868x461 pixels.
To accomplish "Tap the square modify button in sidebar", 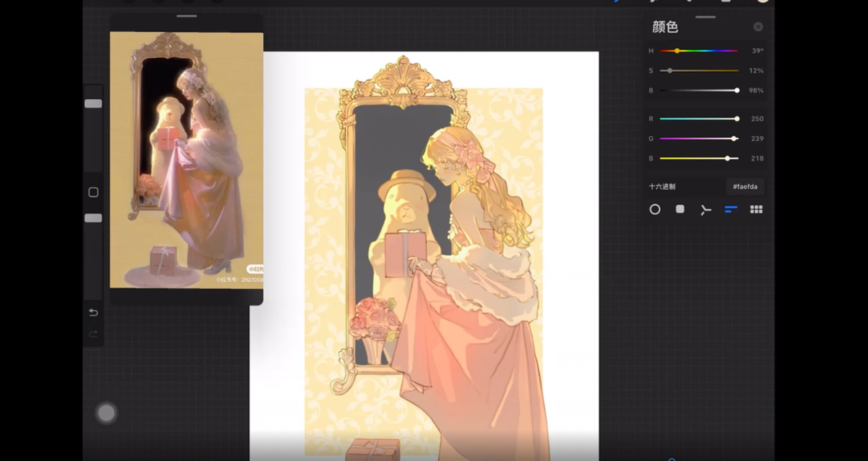I will 94,192.
